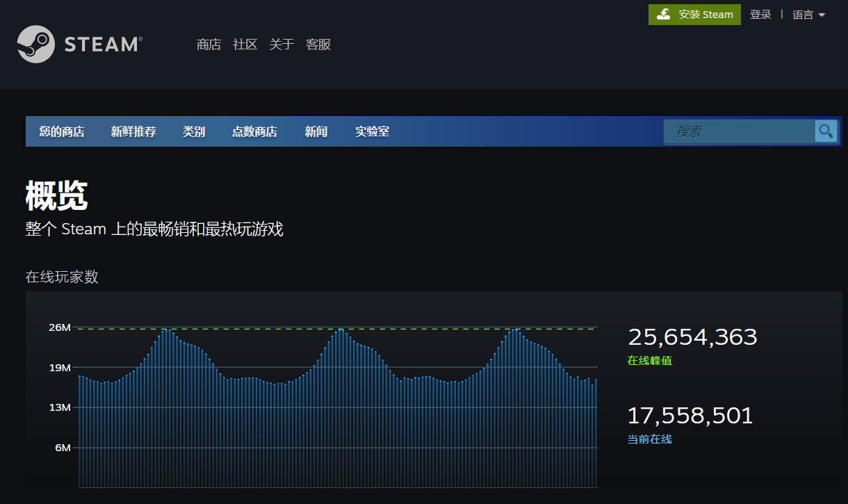Image resolution: width=848 pixels, height=504 pixels.
Task: Open the 点数商店 page
Action: (x=255, y=131)
